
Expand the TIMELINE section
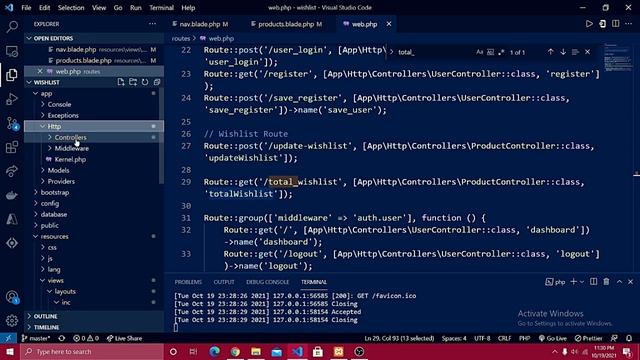[94, 327]
